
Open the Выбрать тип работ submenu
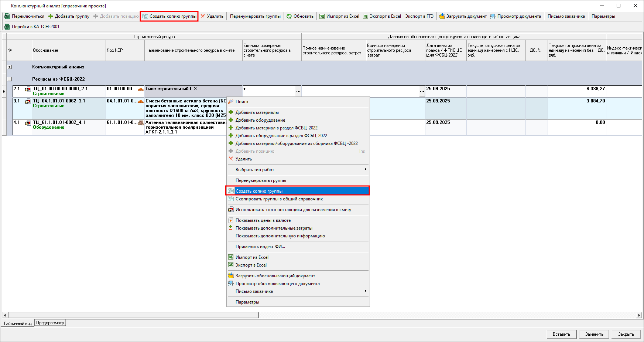point(298,169)
